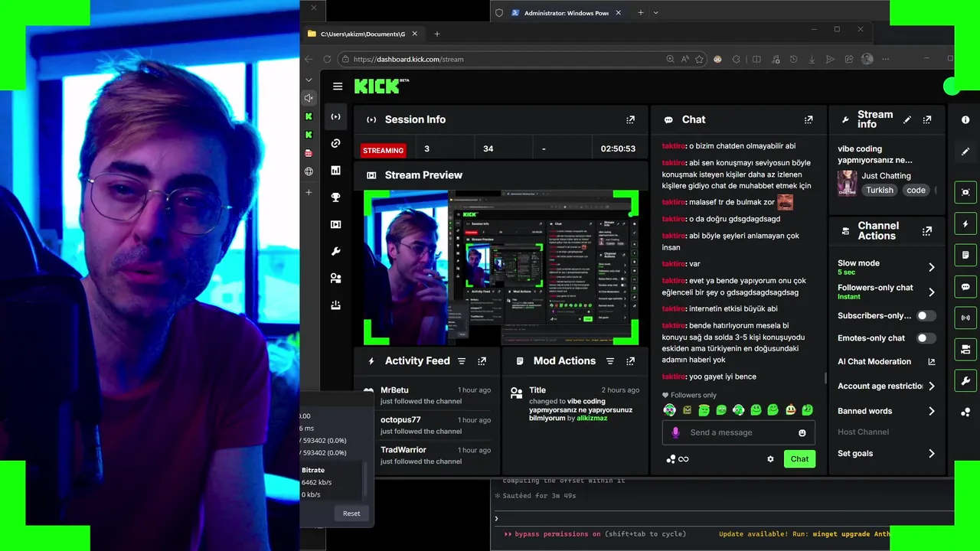Click the pencil icon in right rail
The image size is (980, 551).
click(x=965, y=152)
